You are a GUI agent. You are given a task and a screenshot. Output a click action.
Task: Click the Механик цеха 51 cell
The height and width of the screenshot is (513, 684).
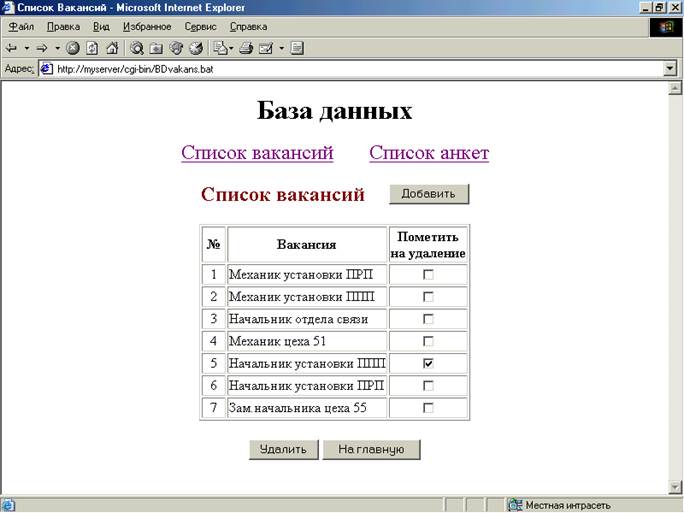[307, 341]
